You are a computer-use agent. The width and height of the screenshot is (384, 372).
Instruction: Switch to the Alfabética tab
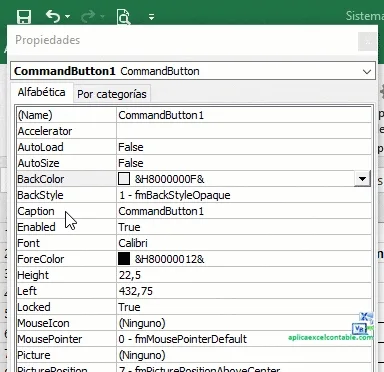tap(41, 92)
